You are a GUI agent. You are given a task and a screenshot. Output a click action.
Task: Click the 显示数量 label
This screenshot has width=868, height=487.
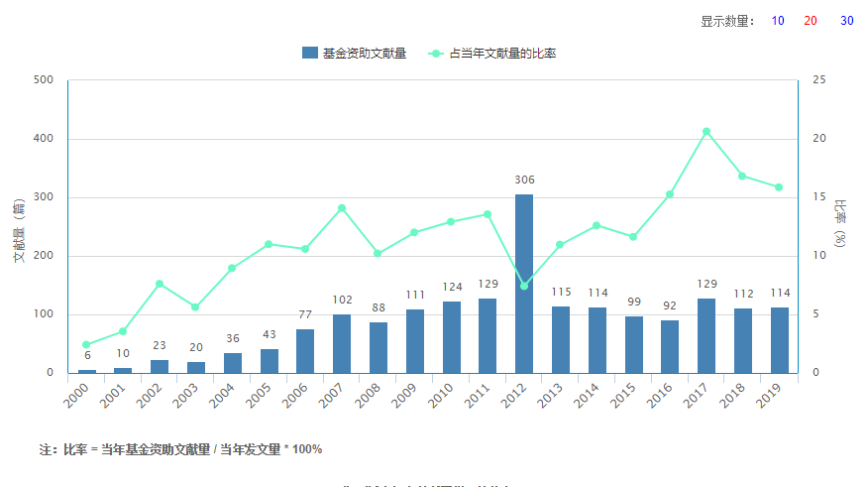[727, 21]
